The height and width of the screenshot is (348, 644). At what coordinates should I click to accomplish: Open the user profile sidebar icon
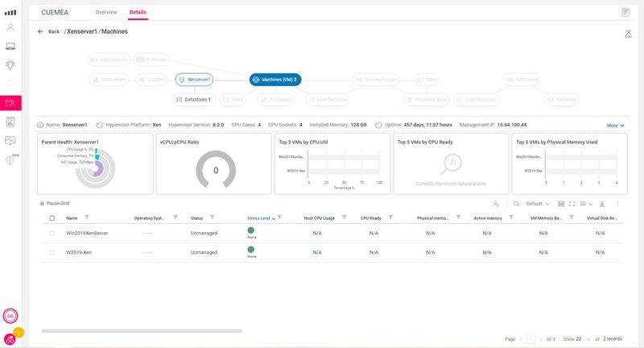pyautogui.click(x=10, y=27)
